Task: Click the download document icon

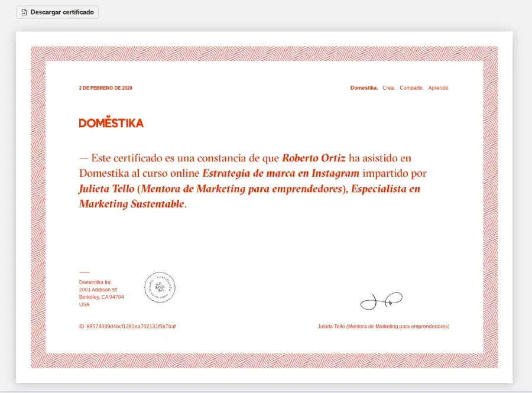Action: (24, 12)
